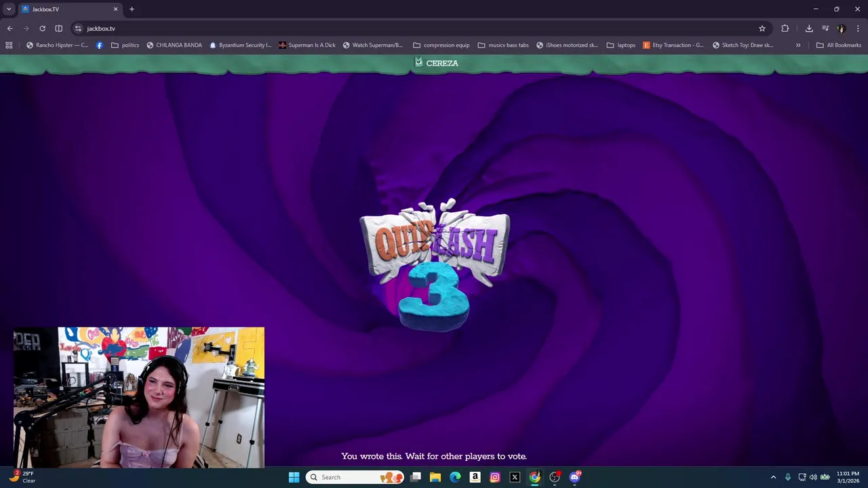The height and width of the screenshot is (488, 868).
Task: Open the Facebook bookmark icon
Action: point(100,45)
